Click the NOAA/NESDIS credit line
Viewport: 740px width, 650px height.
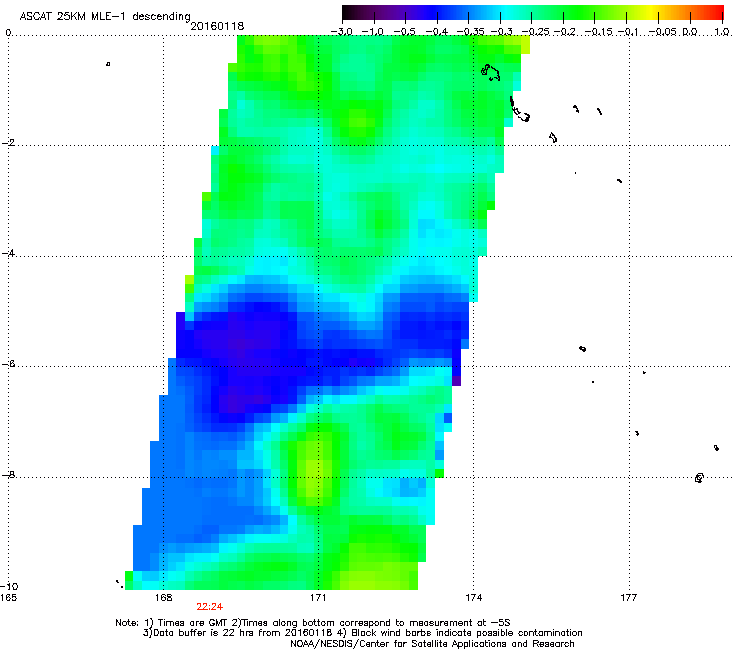coord(432,643)
